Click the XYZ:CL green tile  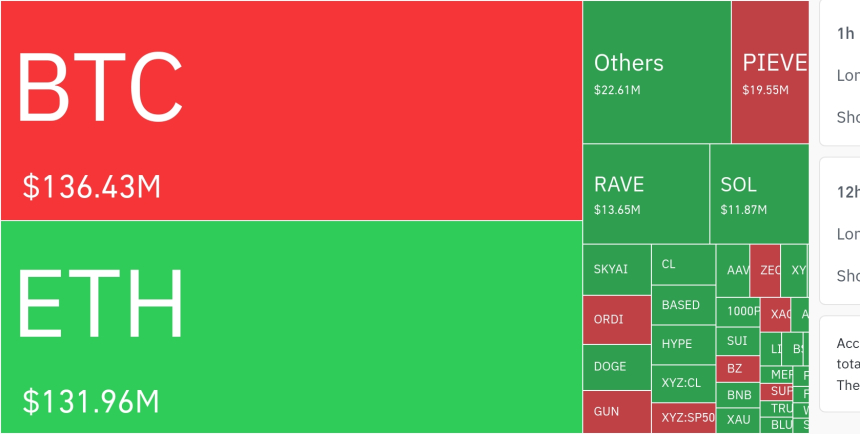tap(683, 383)
